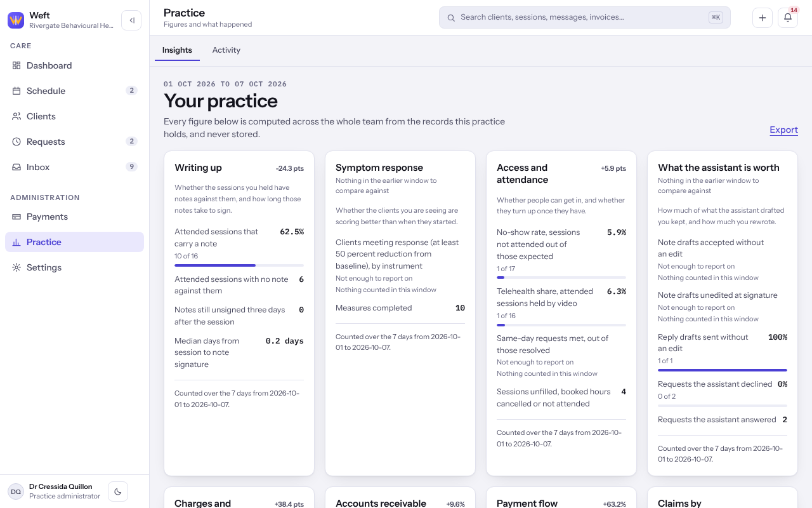This screenshot has height=508, width=812.
Task: Click the Weft logo icon
Action: pos(16,20)
